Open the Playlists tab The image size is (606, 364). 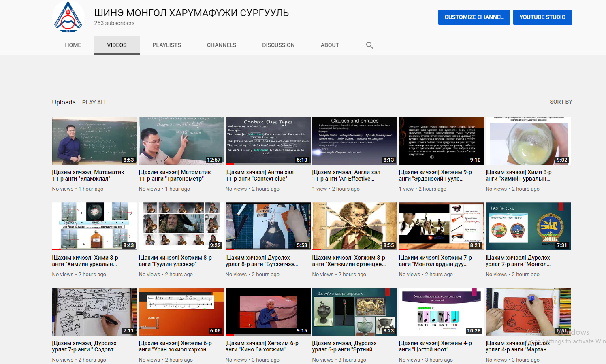coord(166,45)
